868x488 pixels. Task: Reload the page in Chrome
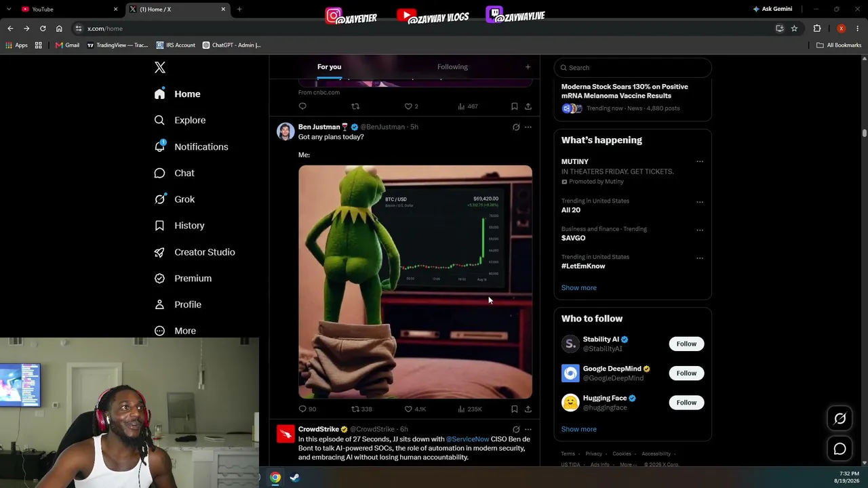point(43,28)
